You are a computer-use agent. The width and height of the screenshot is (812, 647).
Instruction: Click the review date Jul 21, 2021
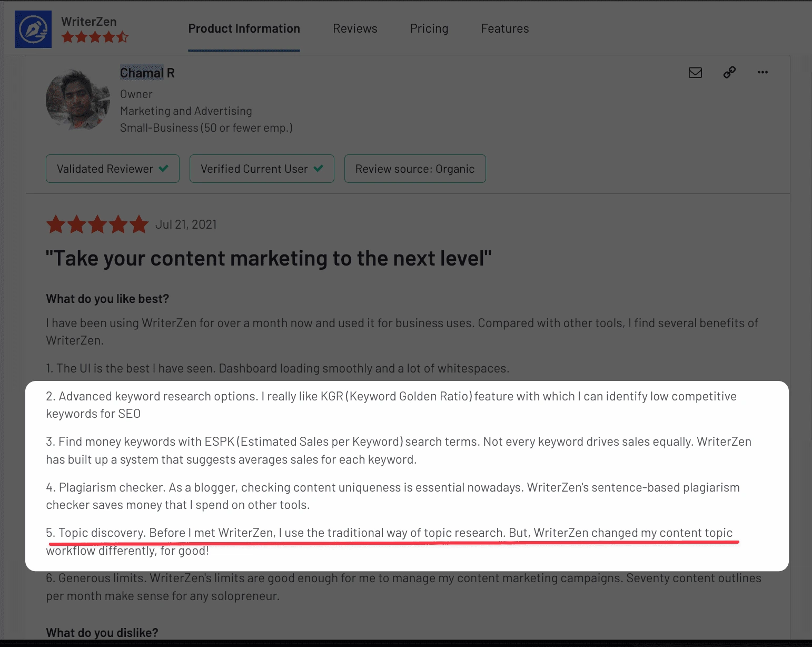pyautogui.click(x=186, y=224)
